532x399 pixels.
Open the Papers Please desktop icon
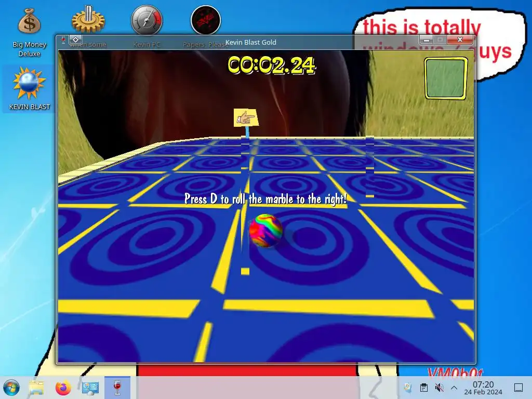(x=206, y=20)
